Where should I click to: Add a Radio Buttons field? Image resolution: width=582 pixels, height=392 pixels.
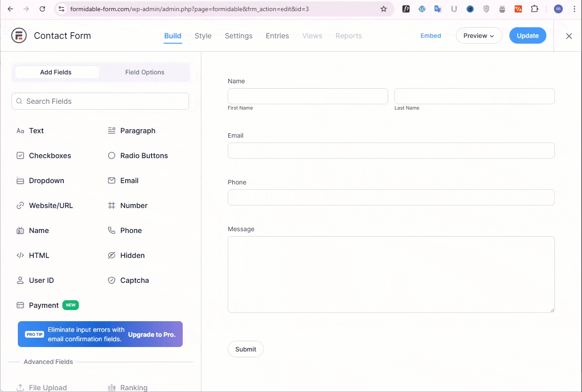(x=143, y=155)
